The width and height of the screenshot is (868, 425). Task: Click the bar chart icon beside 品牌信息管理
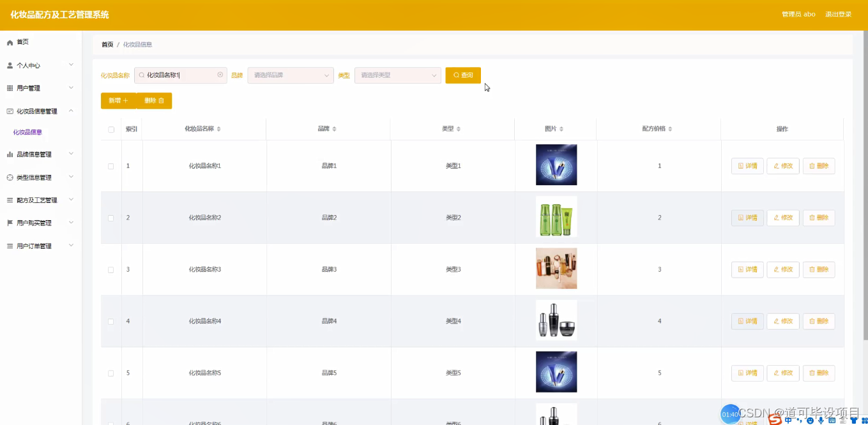10,154
